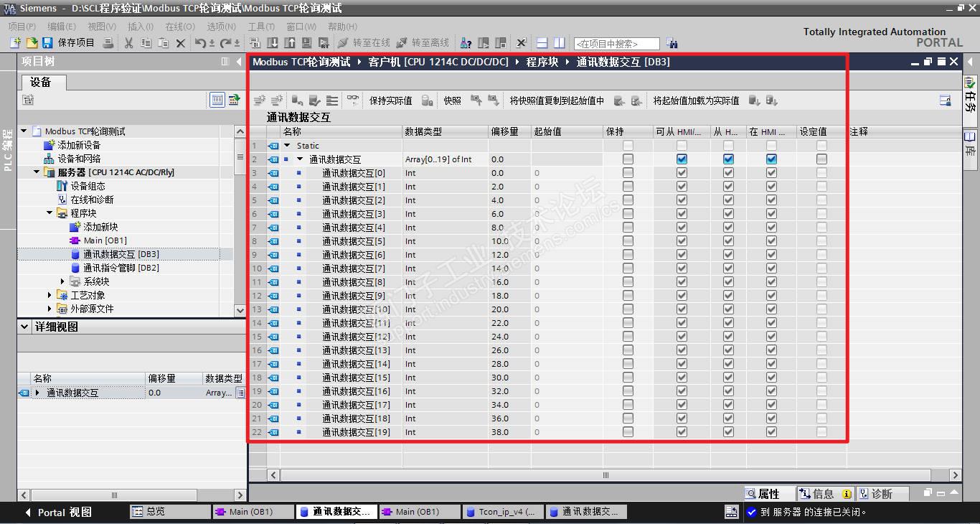Screen dimensions: 980x524
Task: Click the search icon beside the project search box
Action: pyautogui.click(x=672, y=43)
